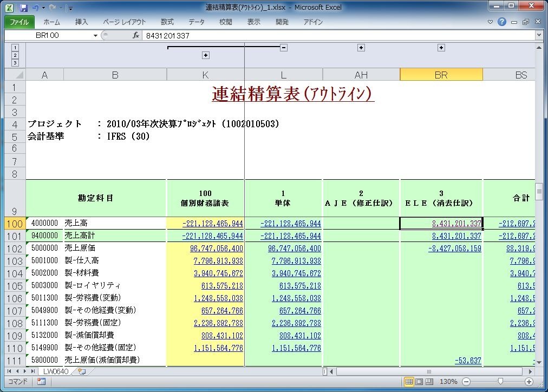548x392 pixels.
Task: Click the -53,637 link in row 111
Action: coord(468,360)
